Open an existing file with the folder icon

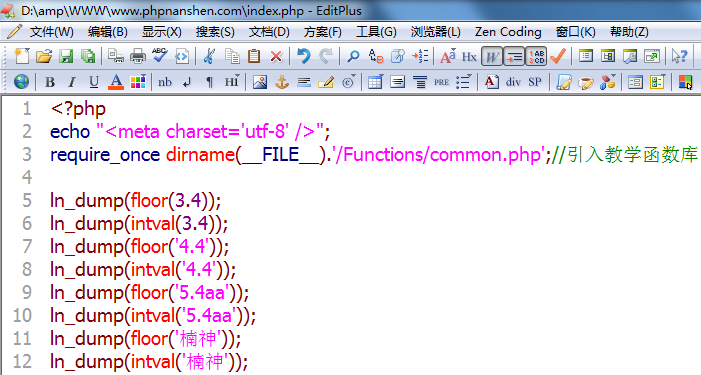[44, 56]
